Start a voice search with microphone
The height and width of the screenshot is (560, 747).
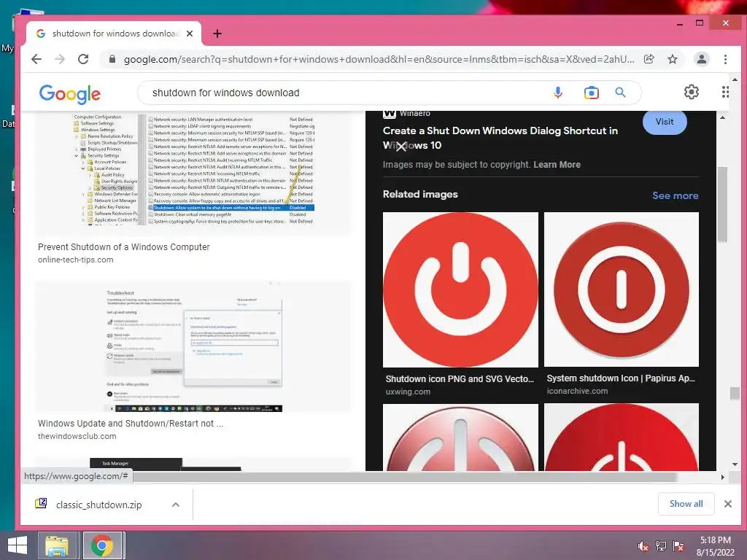tap(558, 93)
